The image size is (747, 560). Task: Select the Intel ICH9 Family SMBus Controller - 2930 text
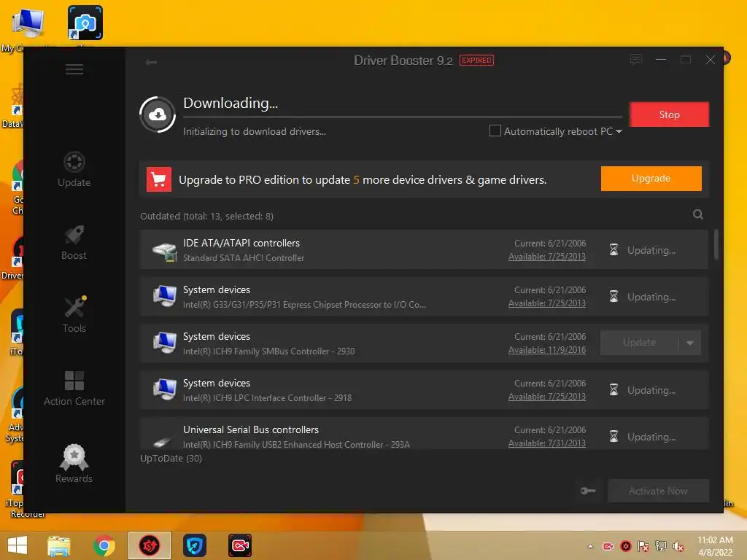point(268,351)
